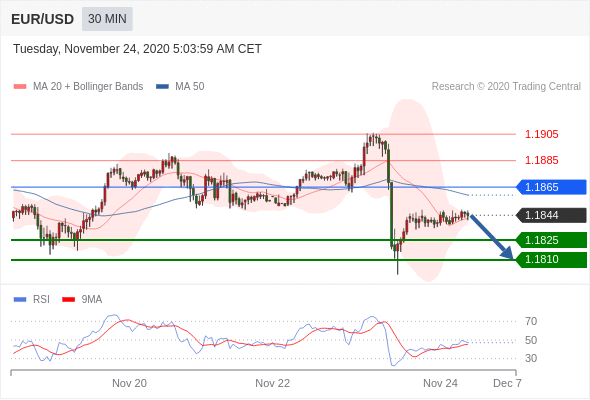Select the 1.1825 green support tag
This screenshot has height=400, width=590.
[551, 240]
